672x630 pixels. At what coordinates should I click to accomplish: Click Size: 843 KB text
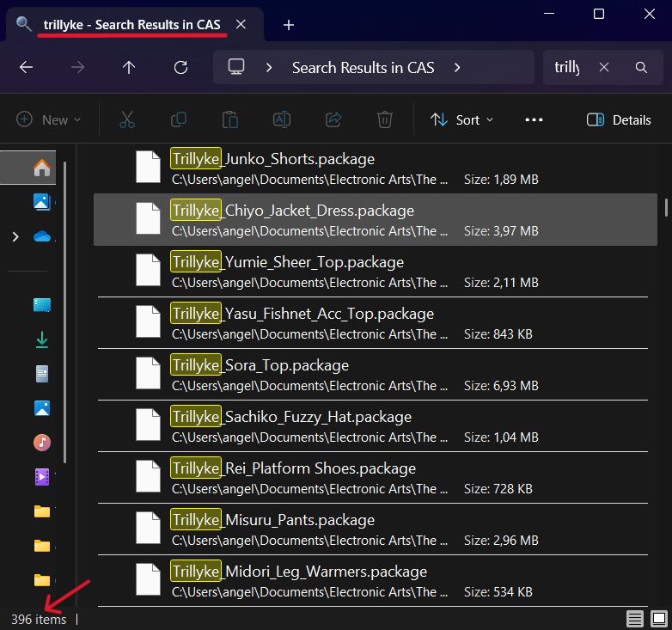click(498, 334)
